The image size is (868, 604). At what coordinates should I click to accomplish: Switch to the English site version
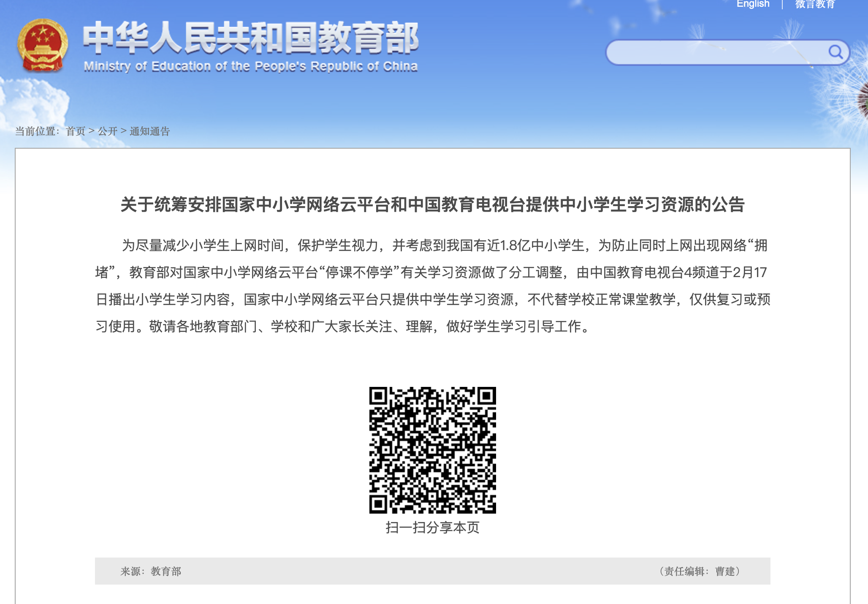[753, 4]
